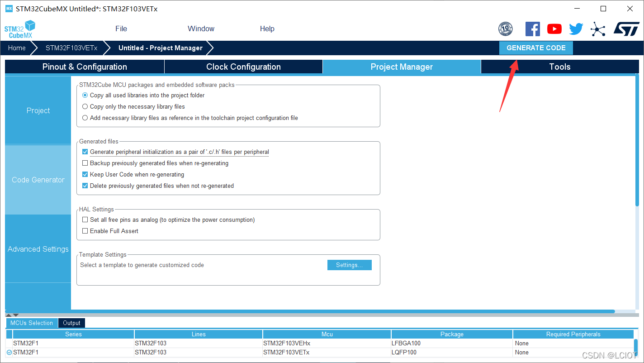Screen dimensions: 644x363
Task: Go to STM32F103VETx breadcrumb
Action: coord(71,48)
